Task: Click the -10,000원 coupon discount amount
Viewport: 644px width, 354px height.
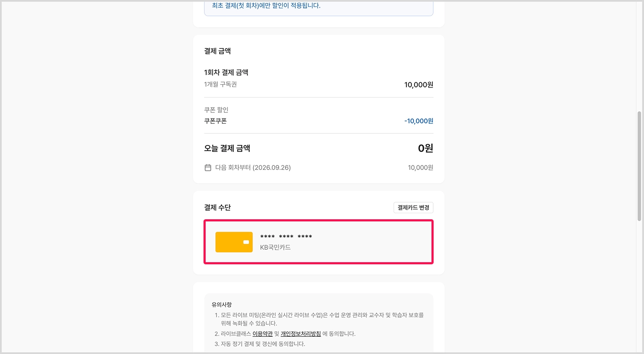Action: (419, 121)
